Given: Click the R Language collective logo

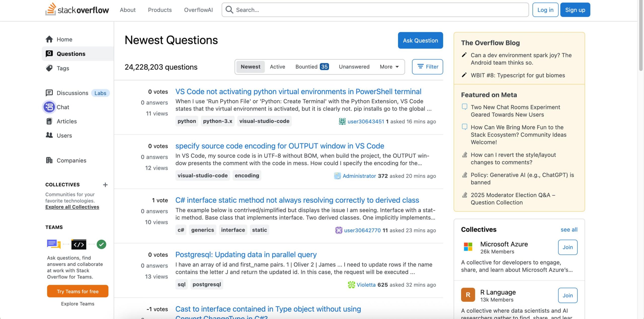Looking at the screenshot, I should click(468, 295).
